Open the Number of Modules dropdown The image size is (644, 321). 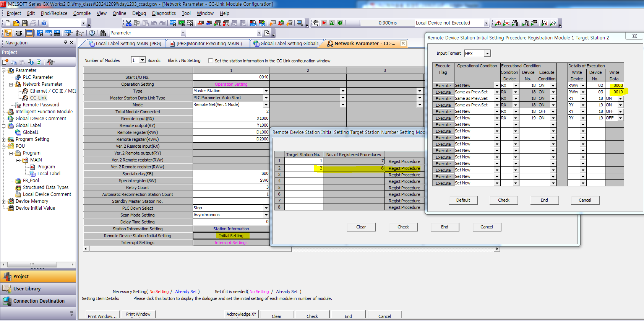coord(142,60)
